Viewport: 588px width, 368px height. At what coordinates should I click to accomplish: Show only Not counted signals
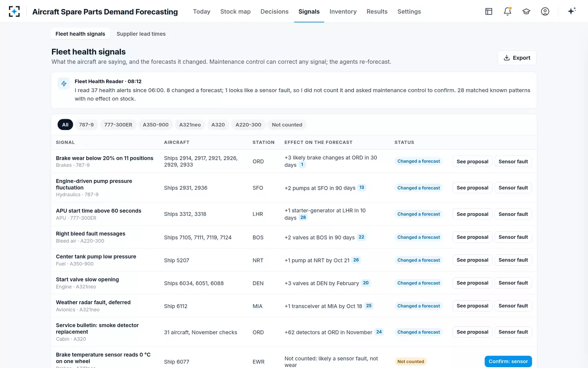[x=287, y=125]
